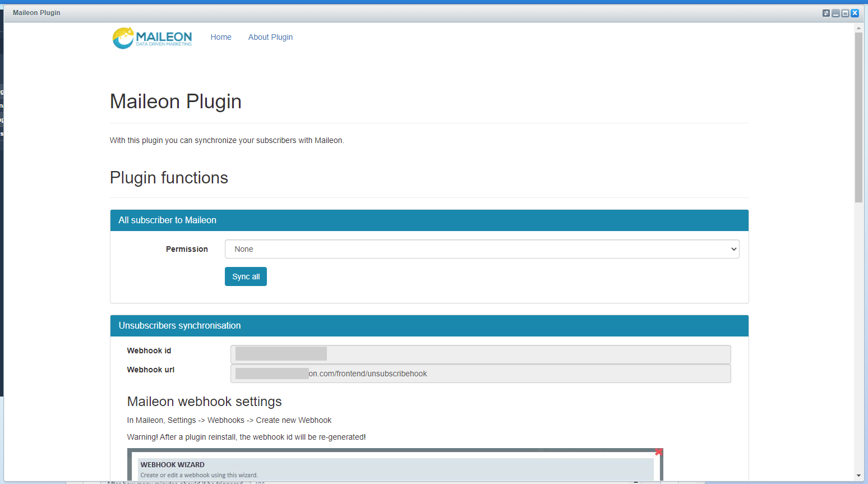Refresh the Maileon Plugin window
The width and height of the screenshot is (868, 484).
(x=826, y=13)
